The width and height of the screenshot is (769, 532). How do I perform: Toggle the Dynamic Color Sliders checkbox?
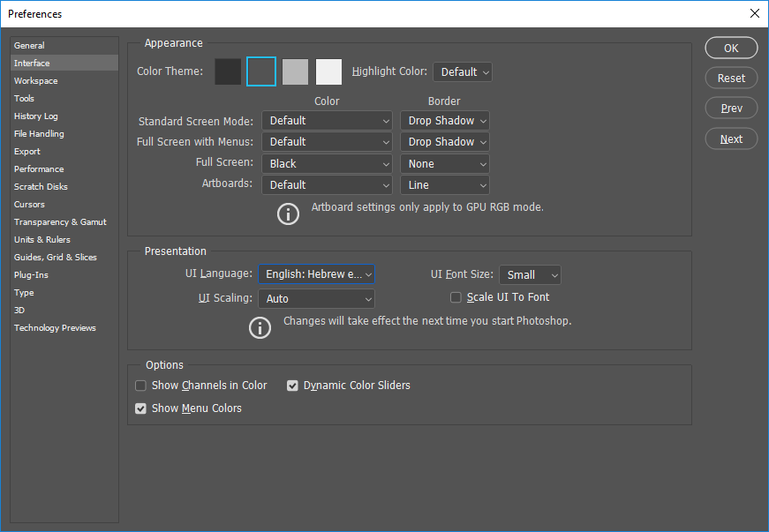tap(293, 386)
